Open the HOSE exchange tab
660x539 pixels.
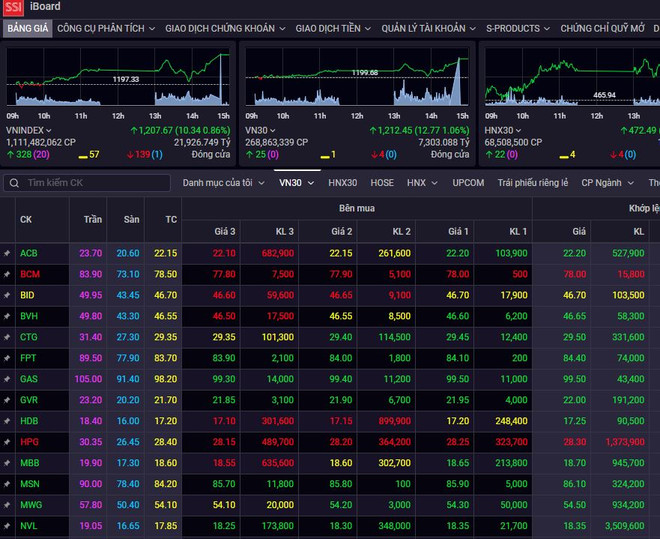382,183
